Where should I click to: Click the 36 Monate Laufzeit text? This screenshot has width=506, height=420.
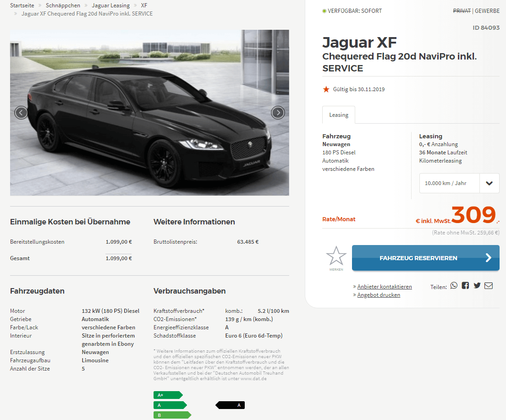[x=443, y=153]
